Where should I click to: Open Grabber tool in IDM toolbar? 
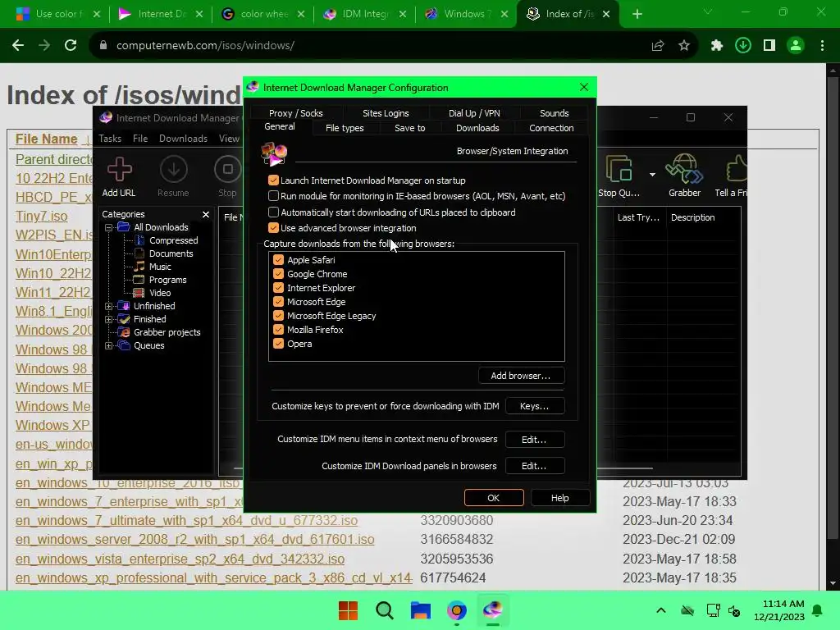(x=684, y=169)
